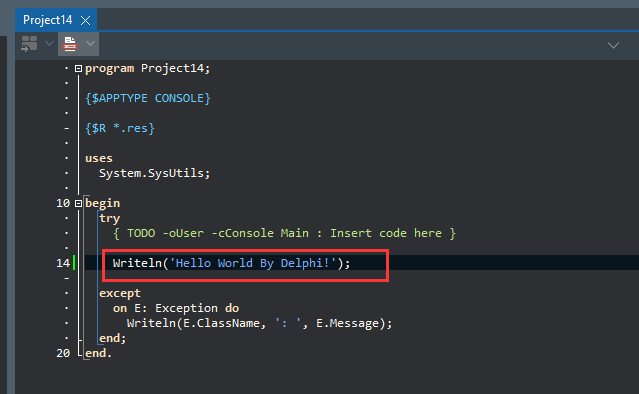Select the Project14 tab
Viewport: 639px width, 394px height.
(x=47, y=20)
